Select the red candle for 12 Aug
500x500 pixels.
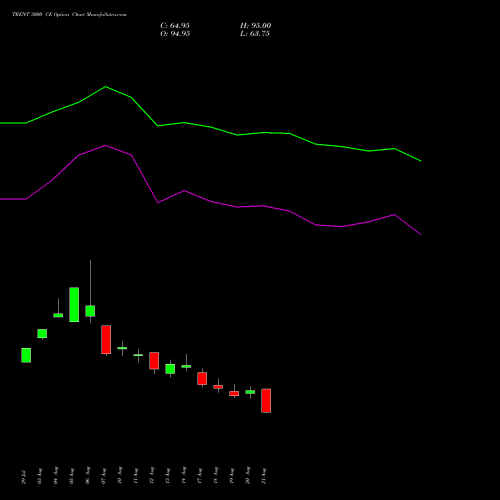tap(154, 361)
